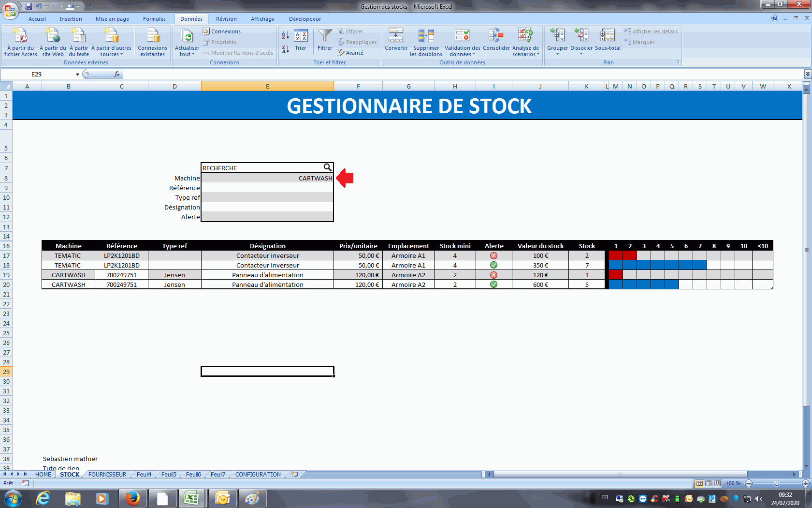Screen dimensions: 812x508
Task: Expand Actualiser tout dropdown
Action: (187, 51)
